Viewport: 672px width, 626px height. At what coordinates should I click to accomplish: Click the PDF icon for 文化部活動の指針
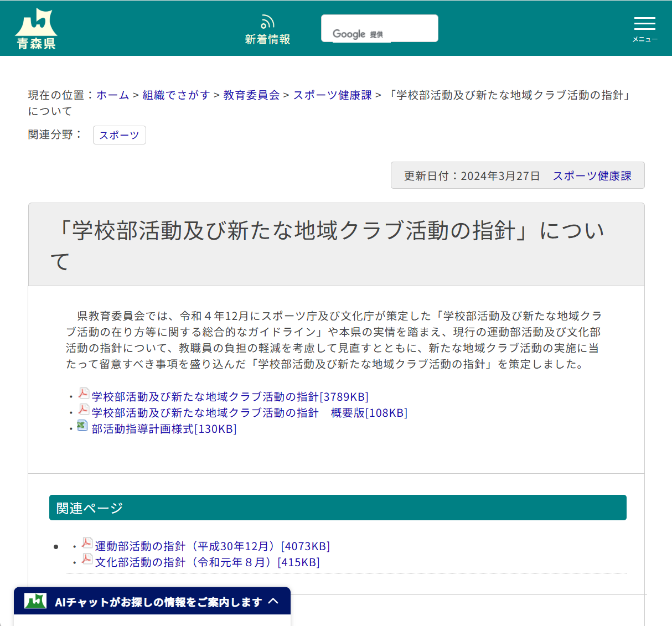point(86,559)
